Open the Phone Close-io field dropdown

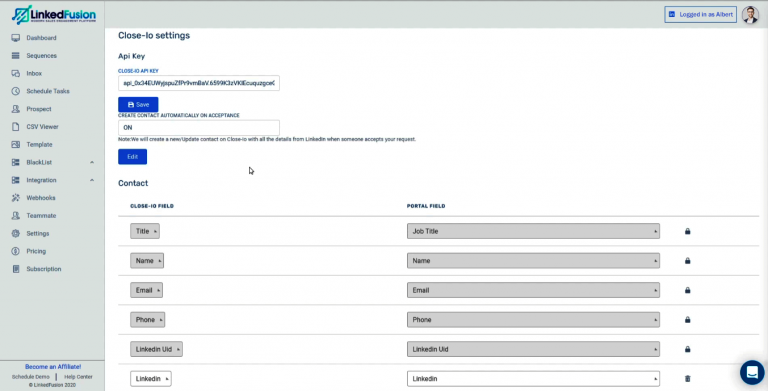click(x=147, y=319)
